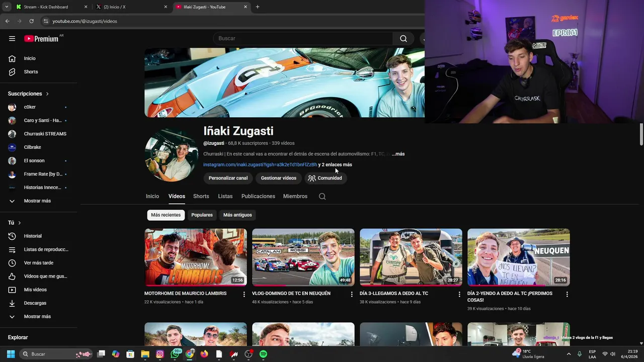Viewport: 644px width, 362px height.
Task: Open MOTORHOME LAMBIRIS video thumbnail
Action: pos(196,257)
